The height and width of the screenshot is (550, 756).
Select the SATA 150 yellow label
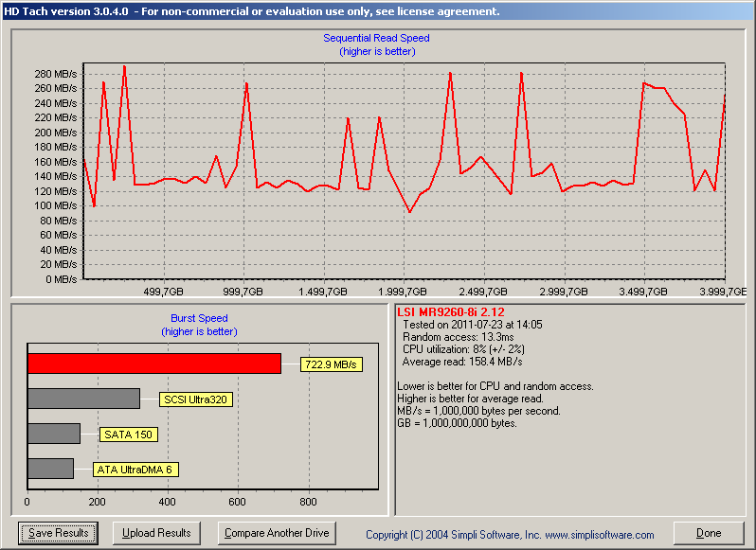pos(128,435)
